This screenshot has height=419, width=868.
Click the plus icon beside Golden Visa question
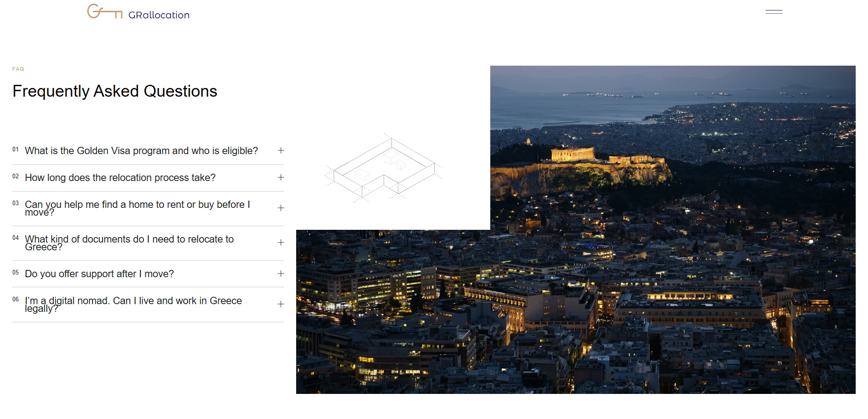tap(281, 150)
